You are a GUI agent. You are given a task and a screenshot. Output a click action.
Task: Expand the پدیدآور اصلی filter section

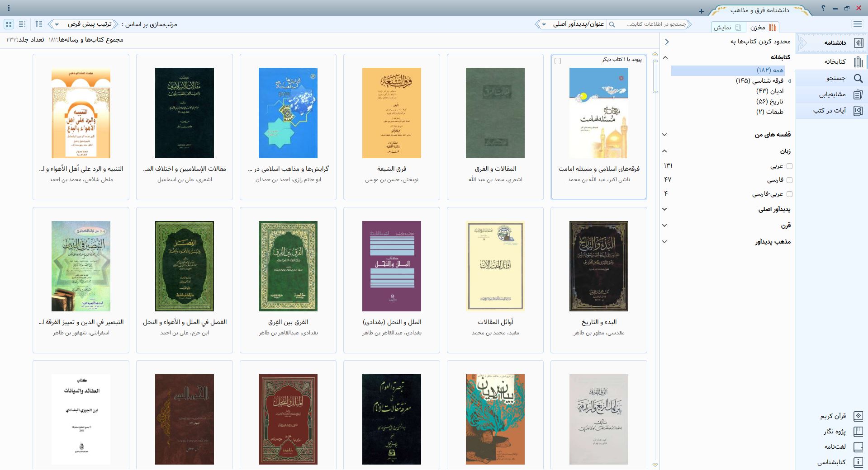(665, 209)
